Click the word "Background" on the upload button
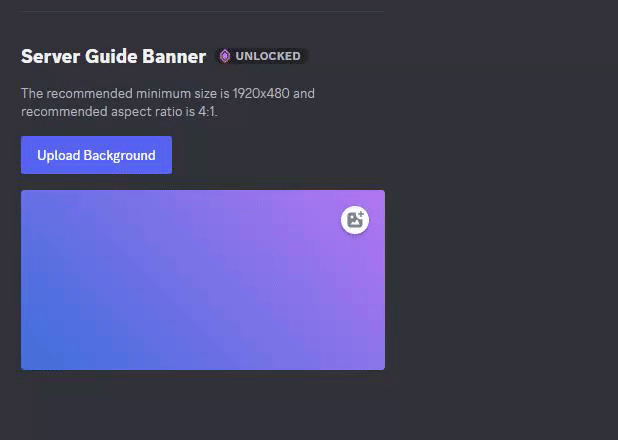Image resolution: width=618 pixels, height=440 pixels. pos(119,155)
